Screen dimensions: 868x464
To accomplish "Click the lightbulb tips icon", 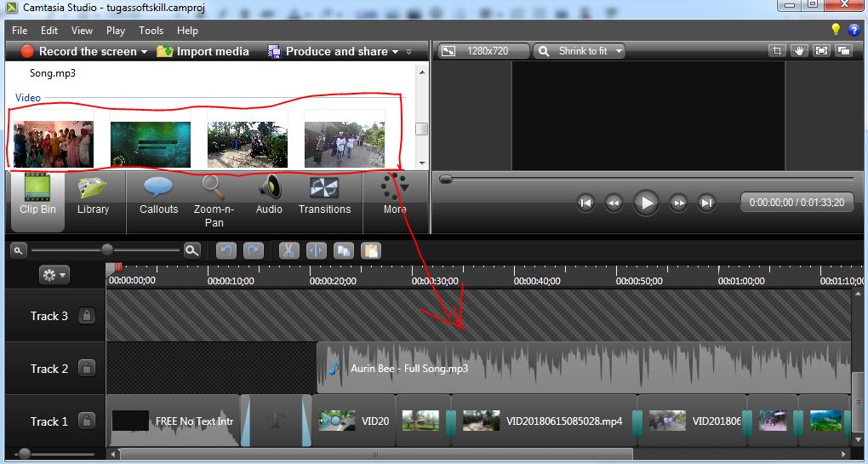I will pyautogui.click(x=836, y=29).
